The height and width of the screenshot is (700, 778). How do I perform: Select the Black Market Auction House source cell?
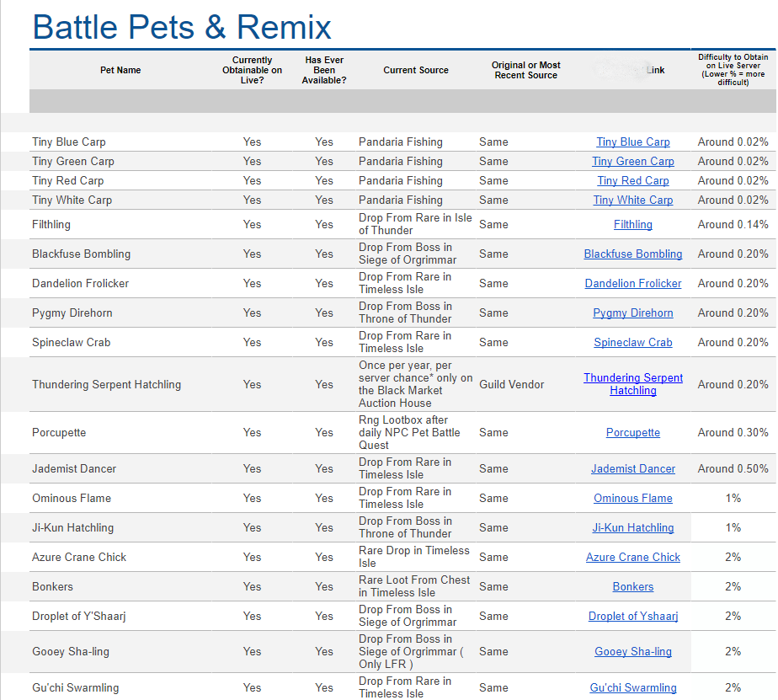[416, 384]
